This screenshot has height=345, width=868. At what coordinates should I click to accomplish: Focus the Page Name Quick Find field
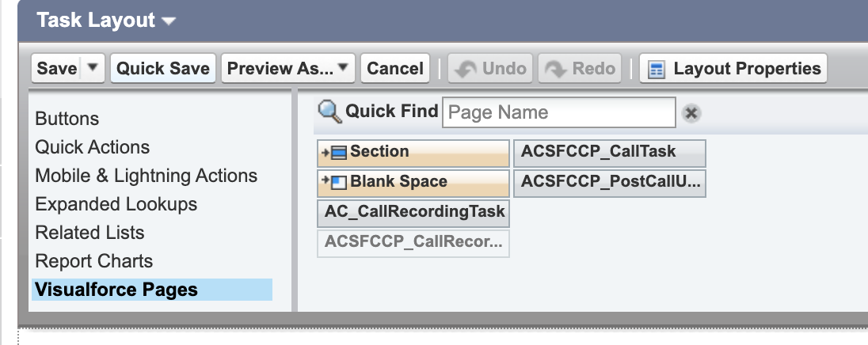coord(558,112)
